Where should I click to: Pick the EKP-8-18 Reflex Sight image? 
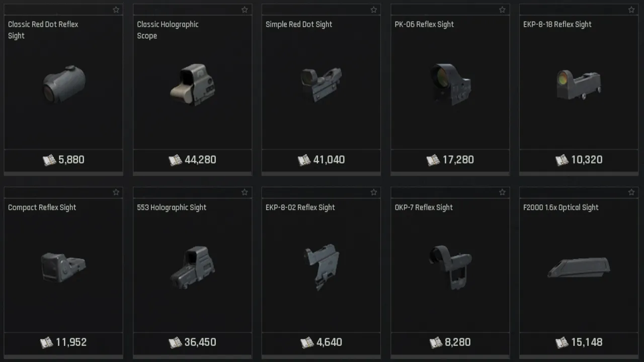pos(579,84)
